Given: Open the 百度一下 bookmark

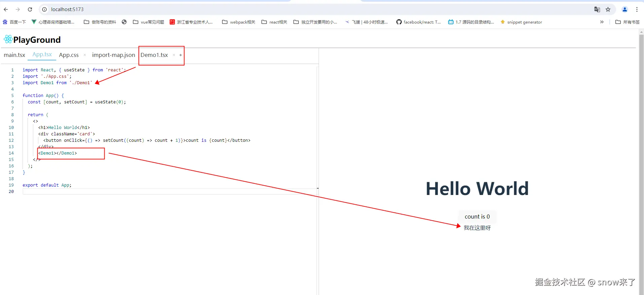Looking at the screenshot, I should tap(14, 22).
